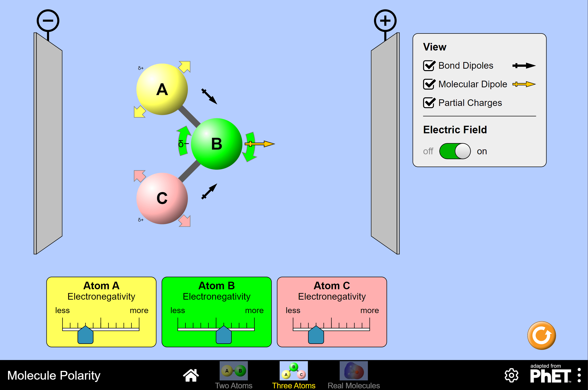The width and height of the screenshot is (588, 390).
Task: Click the Atom C electronegativity slider thumb
Action: click(x=316, y=335)
